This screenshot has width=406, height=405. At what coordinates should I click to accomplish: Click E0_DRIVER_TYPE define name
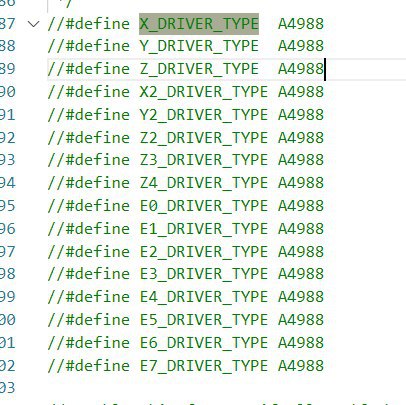click(x=204, y=206)
